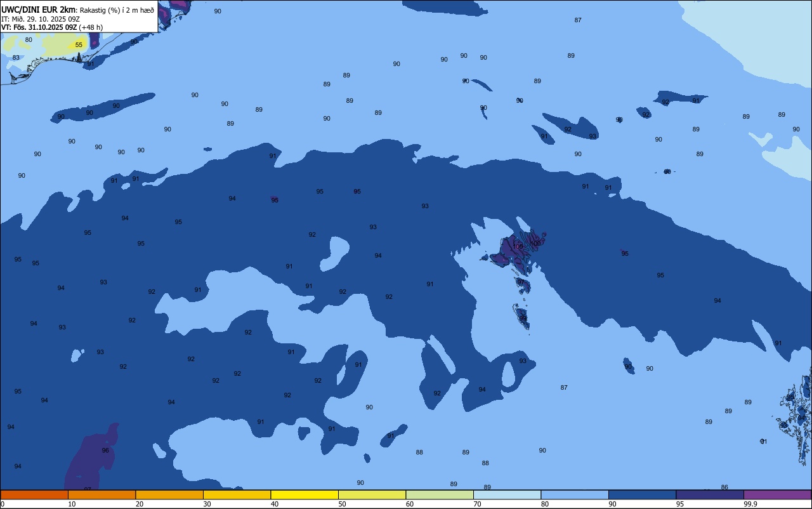Screen dimensions: 812x509
Task: Pick the purple legend swatch above 99.9
Action: pyautogui.click(x=777, y=494)
